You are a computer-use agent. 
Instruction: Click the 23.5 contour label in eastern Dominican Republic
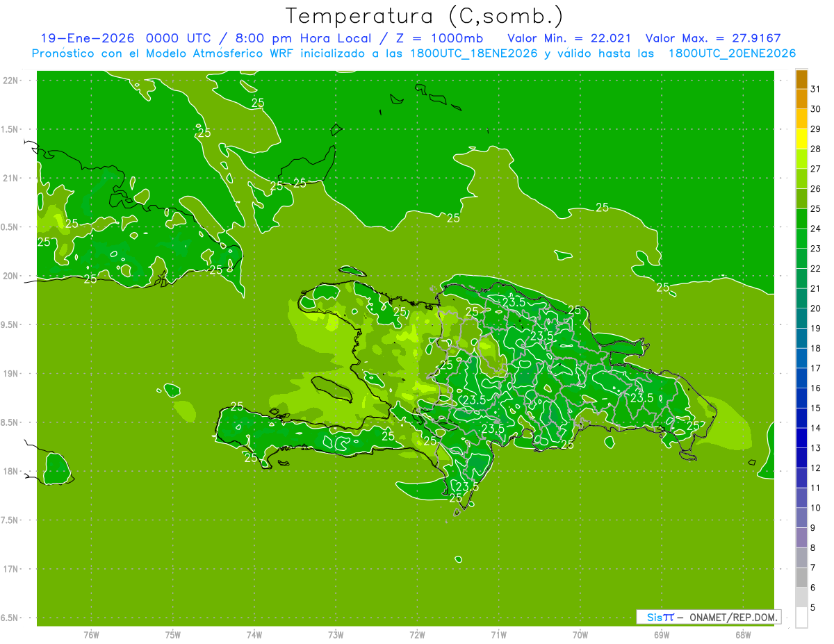[641, 397]
